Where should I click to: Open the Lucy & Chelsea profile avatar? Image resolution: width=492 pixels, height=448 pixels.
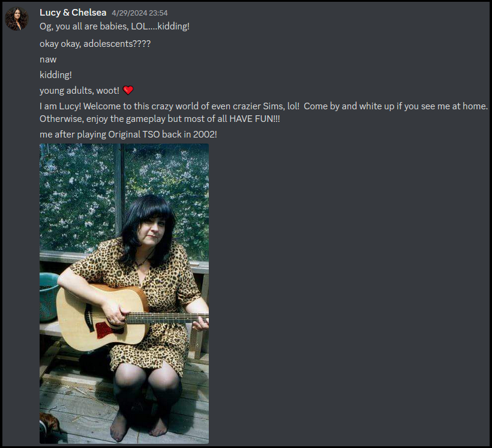[17, 19]
